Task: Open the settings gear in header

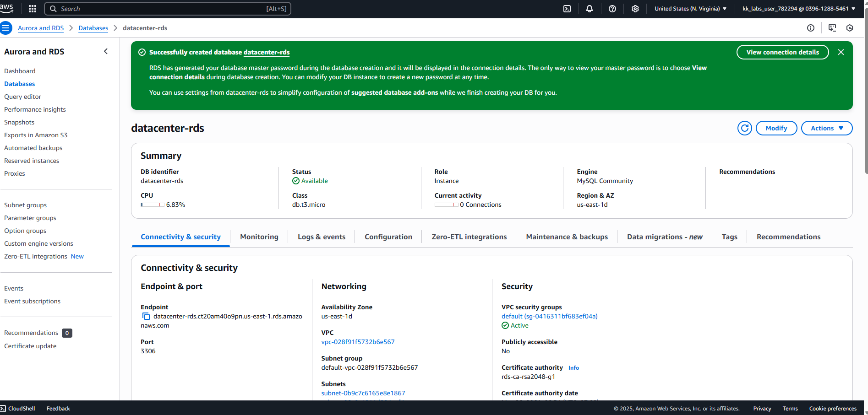Action: click(x=635, y=9)
